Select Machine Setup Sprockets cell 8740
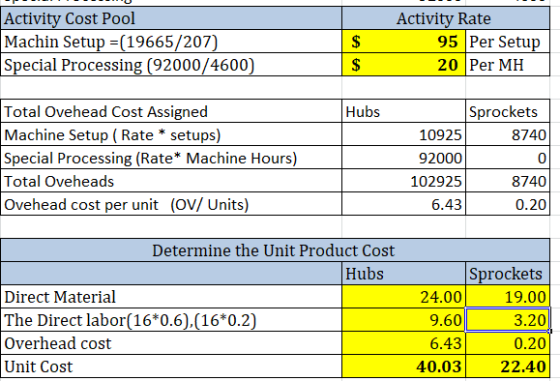The width and height of the screenshot is (560, 381). [508, 135]
